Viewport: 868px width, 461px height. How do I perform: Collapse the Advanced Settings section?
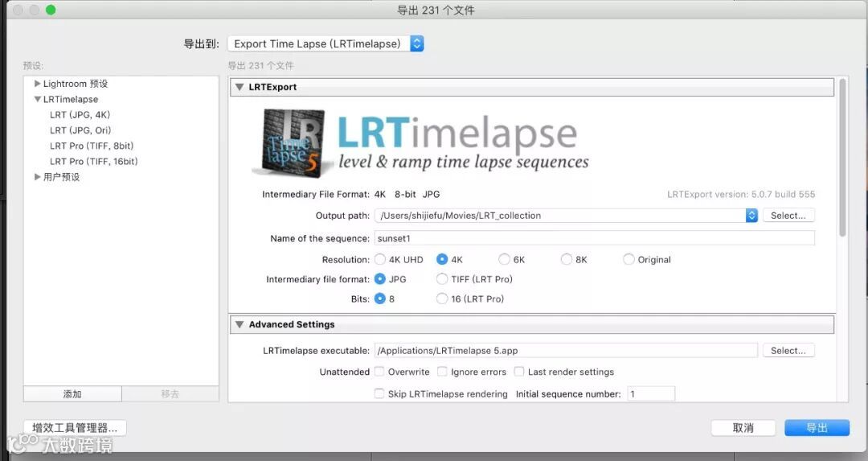pos(240,324)
